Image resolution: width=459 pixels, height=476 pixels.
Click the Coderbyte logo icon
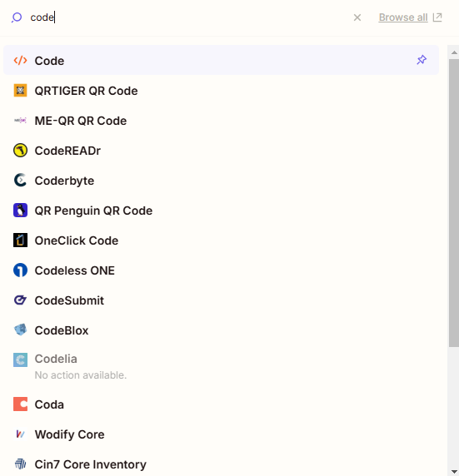[20, 181]
